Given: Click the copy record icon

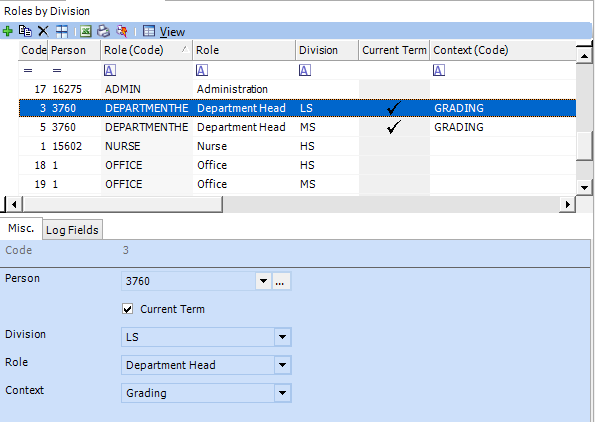Looking at the screenshot, I should tap(25, 31).
